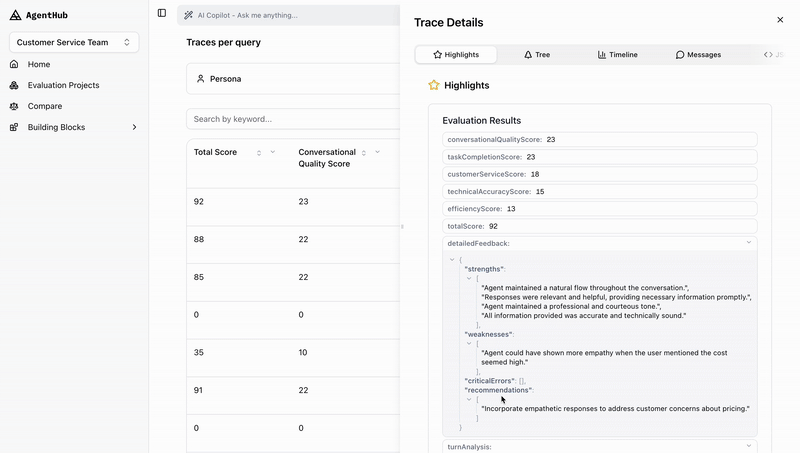Image resolution: width=800 pixels, height=453 pixels.
Task: Go to Home in sidebar
Action: click(39, 64)
